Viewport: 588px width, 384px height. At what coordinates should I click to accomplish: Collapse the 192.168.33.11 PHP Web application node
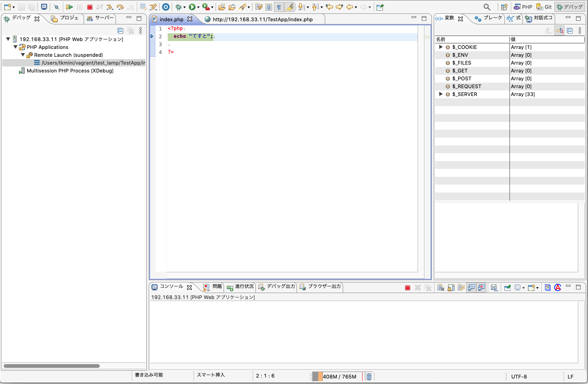pyautogui.click(x=8, y=39)
